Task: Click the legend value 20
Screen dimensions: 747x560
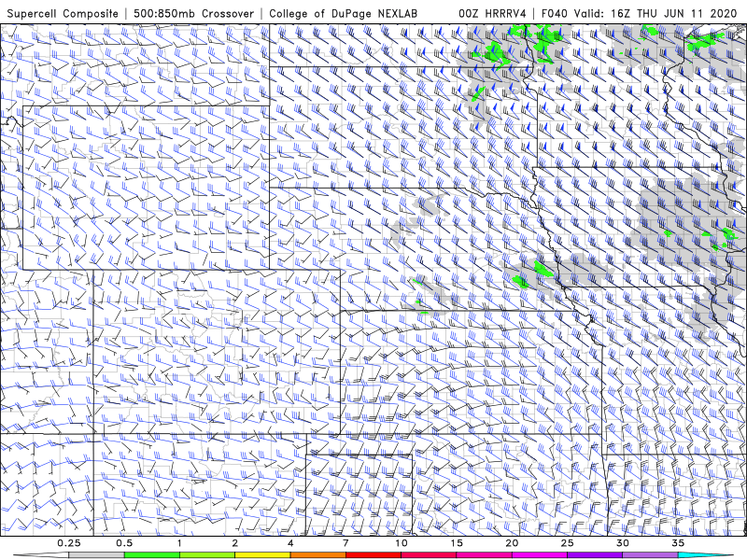Action: pos(512,543)
